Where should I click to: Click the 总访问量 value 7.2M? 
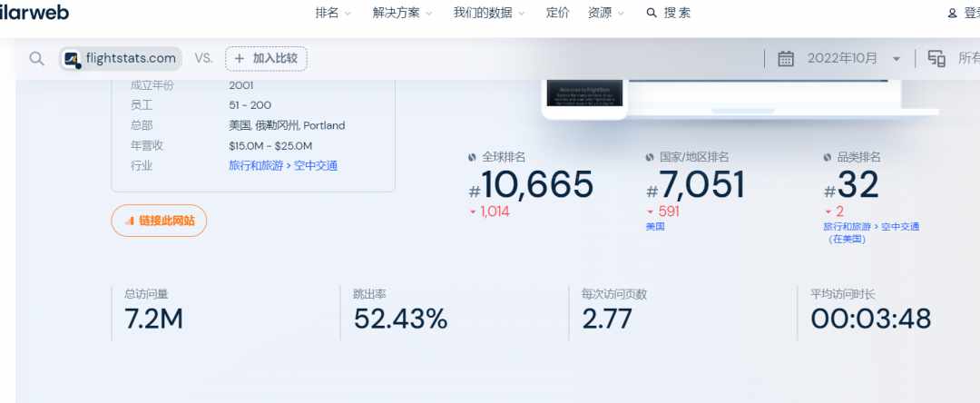[153, 319]
